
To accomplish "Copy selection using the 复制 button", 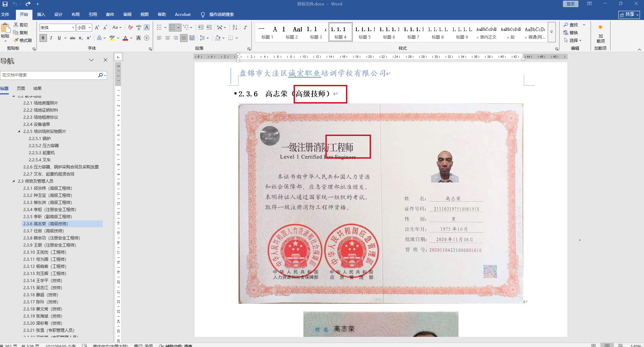I will (x=21, y=32).
